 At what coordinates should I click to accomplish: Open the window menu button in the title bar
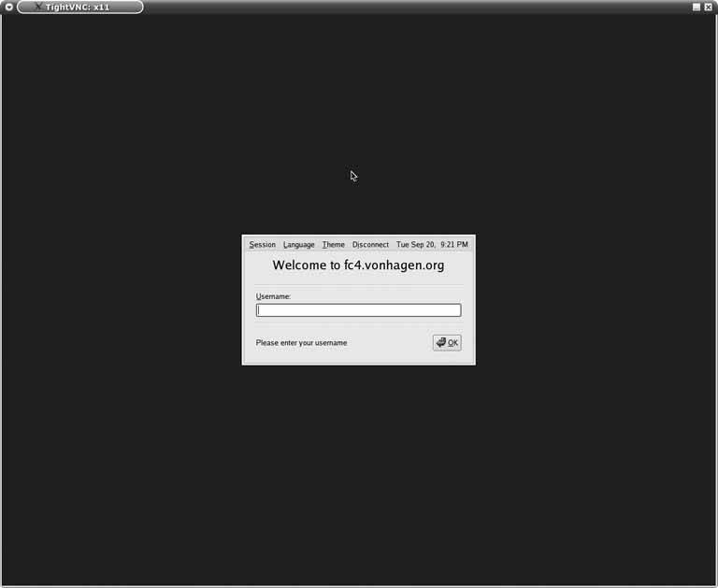tap(8, 7)
